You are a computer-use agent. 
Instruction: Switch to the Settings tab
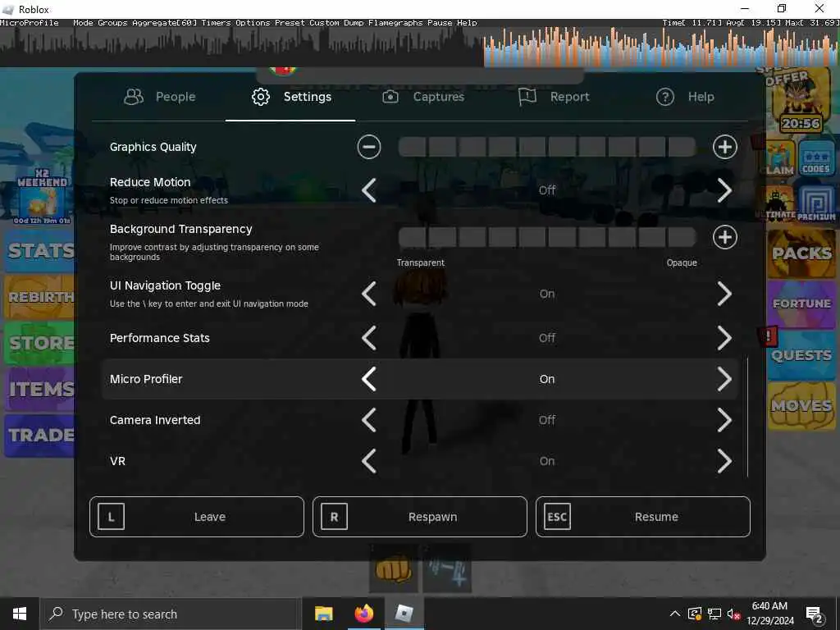click(291, 97)
